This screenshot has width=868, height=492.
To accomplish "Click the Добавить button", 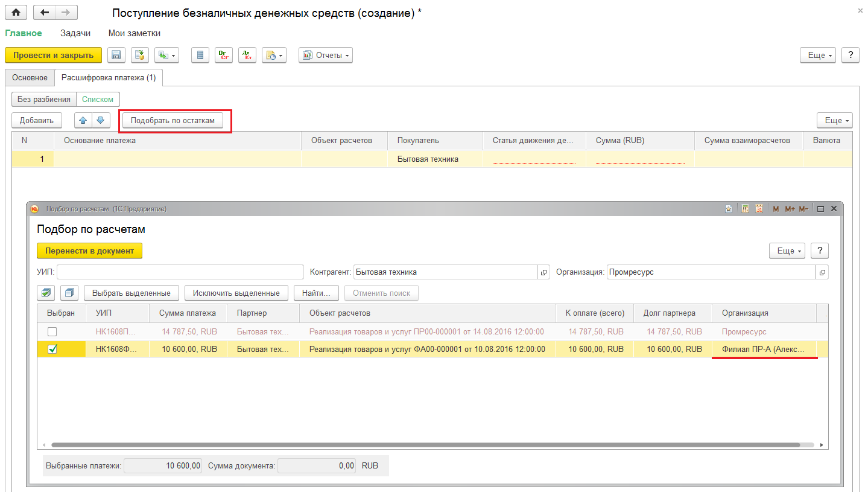I will pyautogui.click(x=37, y=120).
